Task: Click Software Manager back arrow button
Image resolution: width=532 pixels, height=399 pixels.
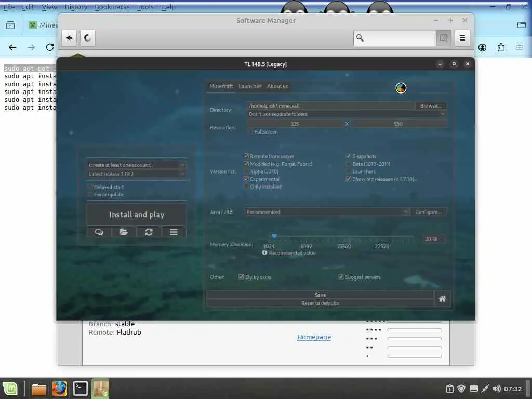Action: [69, 37]
